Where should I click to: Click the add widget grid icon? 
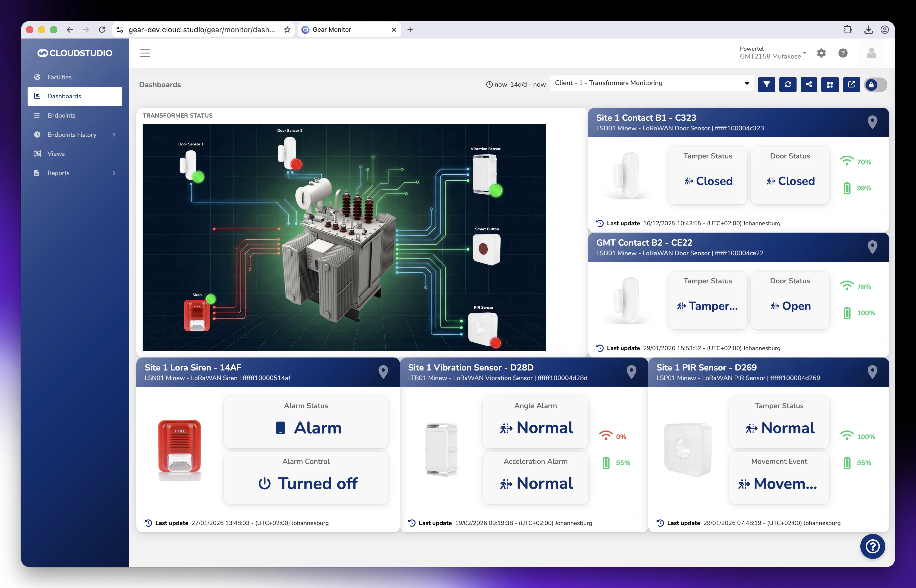coord(830,84)
